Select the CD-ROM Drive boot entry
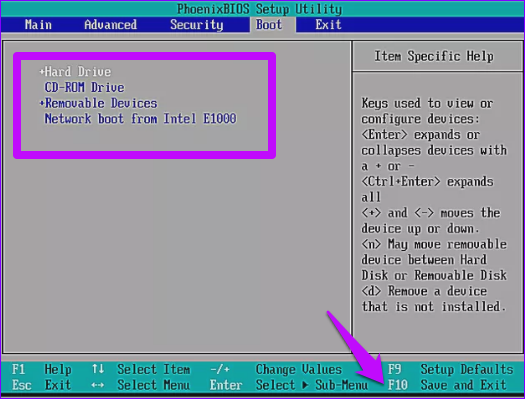This screenshot has width=525, height=399. (x=84, y=87)
